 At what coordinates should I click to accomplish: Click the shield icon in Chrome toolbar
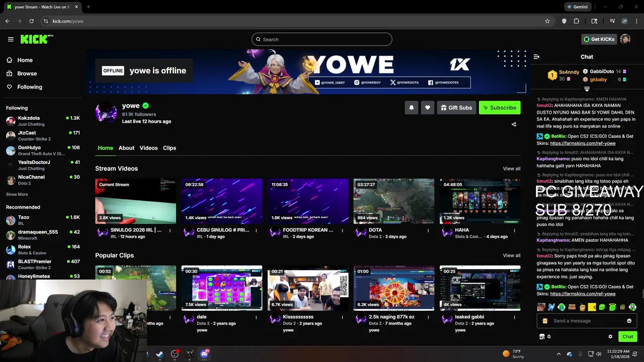coord(564,21)
